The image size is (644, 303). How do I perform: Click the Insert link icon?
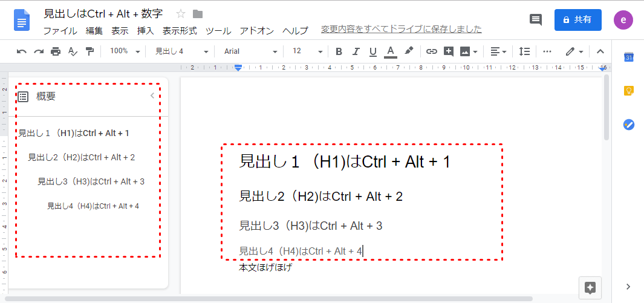(x=431, y=51)
